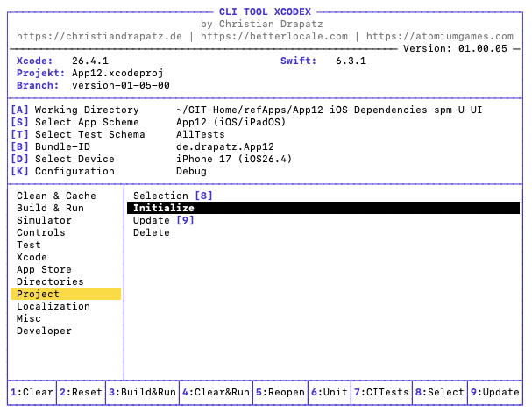The height and width of the screenshot is (413, 532).
Task: Choose the Update [9] entry
Action: (164, 220)
